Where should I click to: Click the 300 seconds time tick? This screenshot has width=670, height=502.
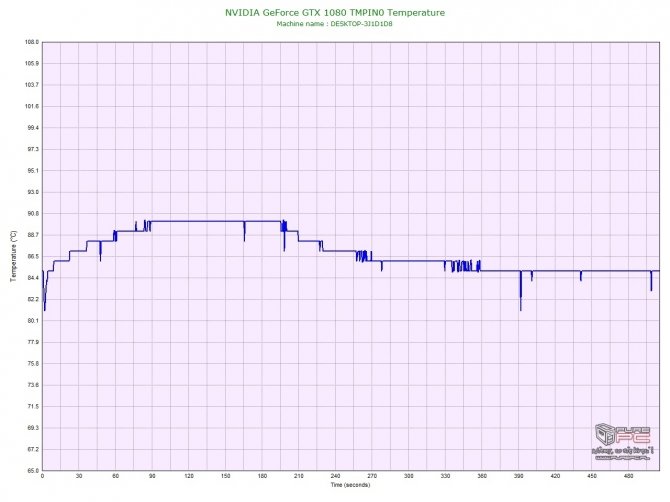click(x=408, y=476)
